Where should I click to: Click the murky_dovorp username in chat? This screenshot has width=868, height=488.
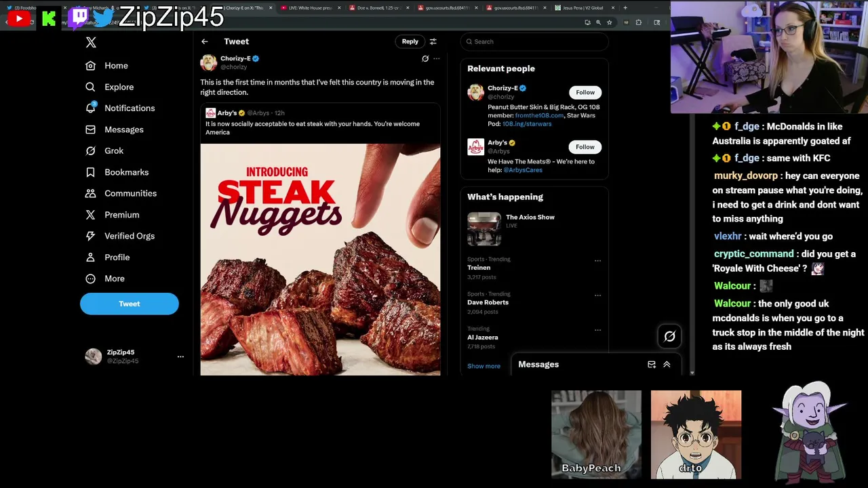pos(745,176)
